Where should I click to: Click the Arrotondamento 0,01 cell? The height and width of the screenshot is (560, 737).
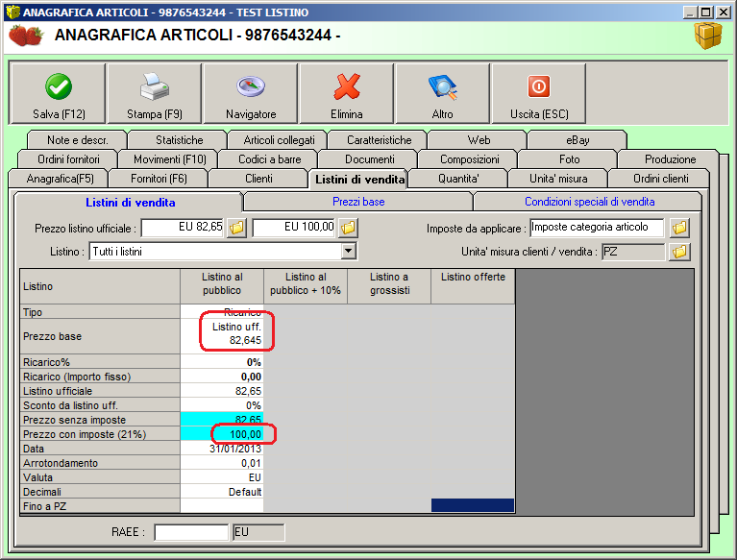coord(222,463)
